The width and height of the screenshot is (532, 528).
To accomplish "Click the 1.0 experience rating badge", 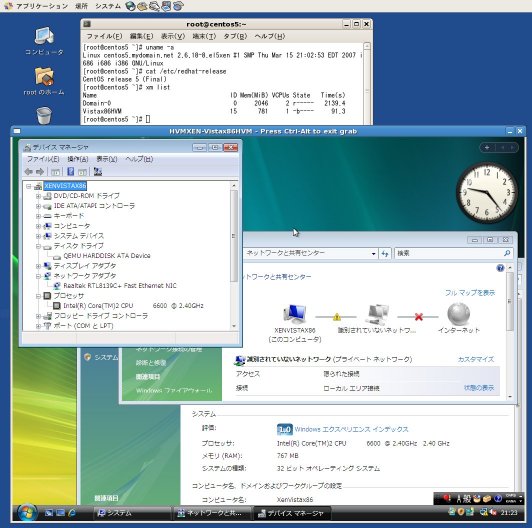I will tap(284, 430).
